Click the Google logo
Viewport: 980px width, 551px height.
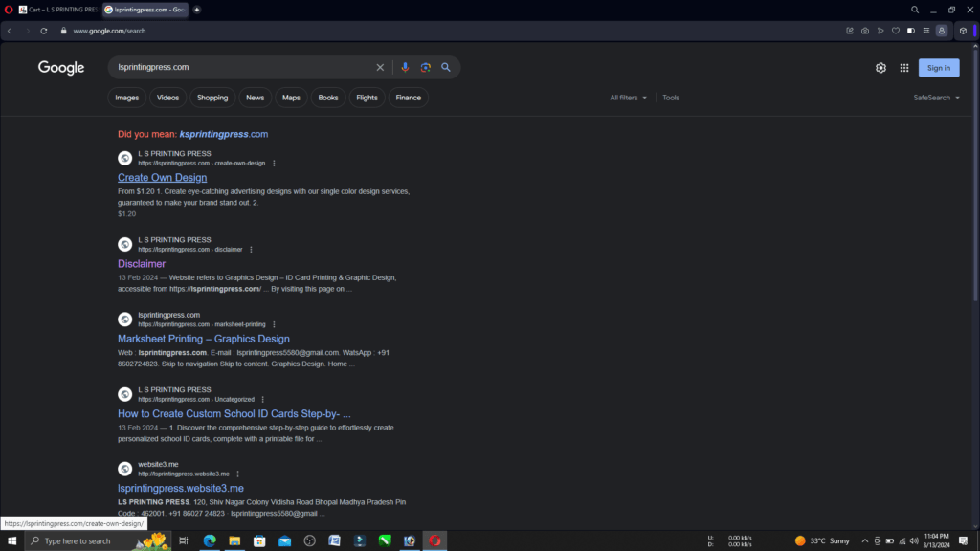(x=61, y=68)
